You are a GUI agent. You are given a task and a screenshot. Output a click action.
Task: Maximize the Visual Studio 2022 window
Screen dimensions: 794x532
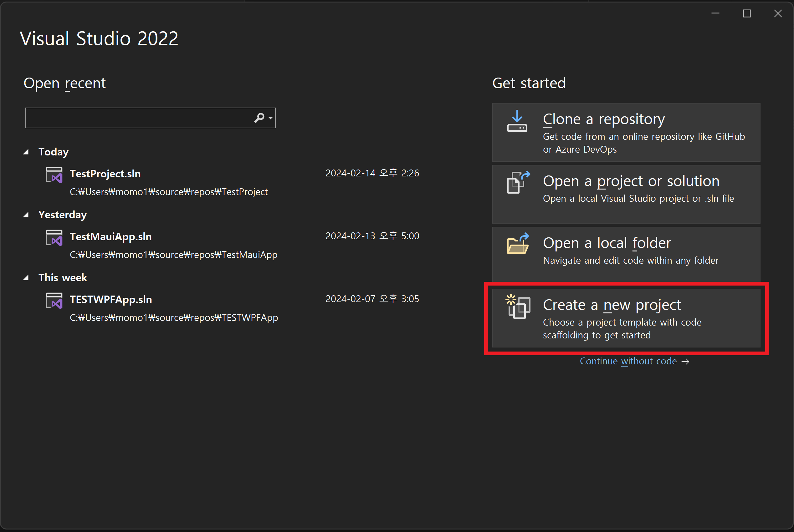pos(746,13)
